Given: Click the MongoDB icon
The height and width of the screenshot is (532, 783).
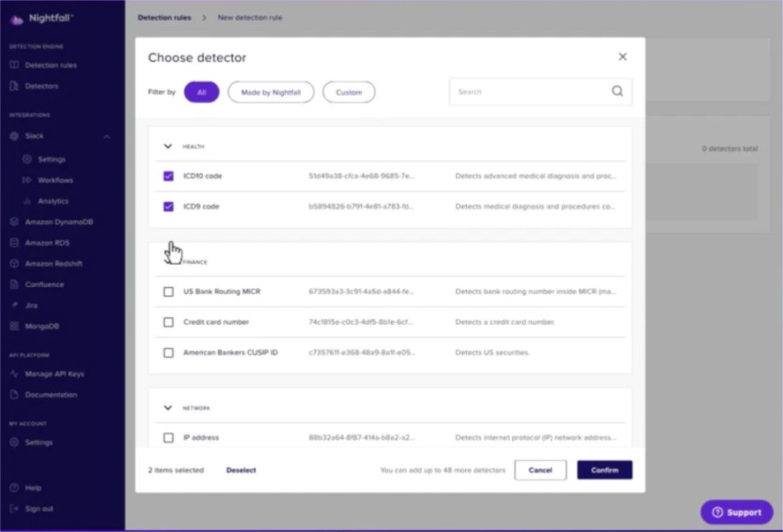Looking at the screenshot, I should tap(14, 326).
